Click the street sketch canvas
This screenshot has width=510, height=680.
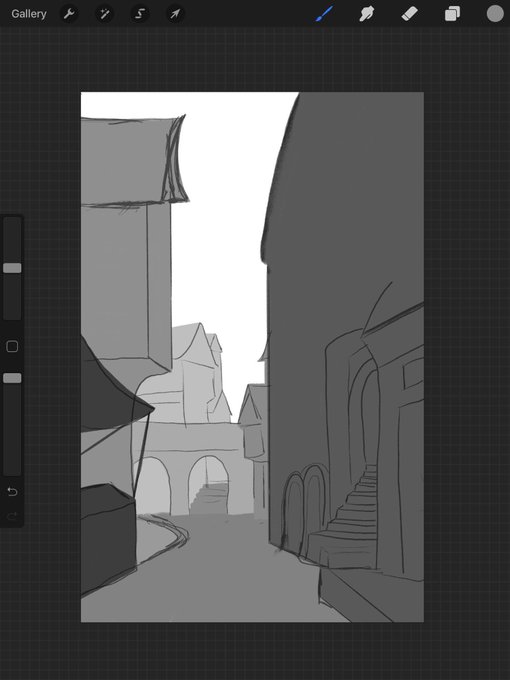(x=252, y=357)
